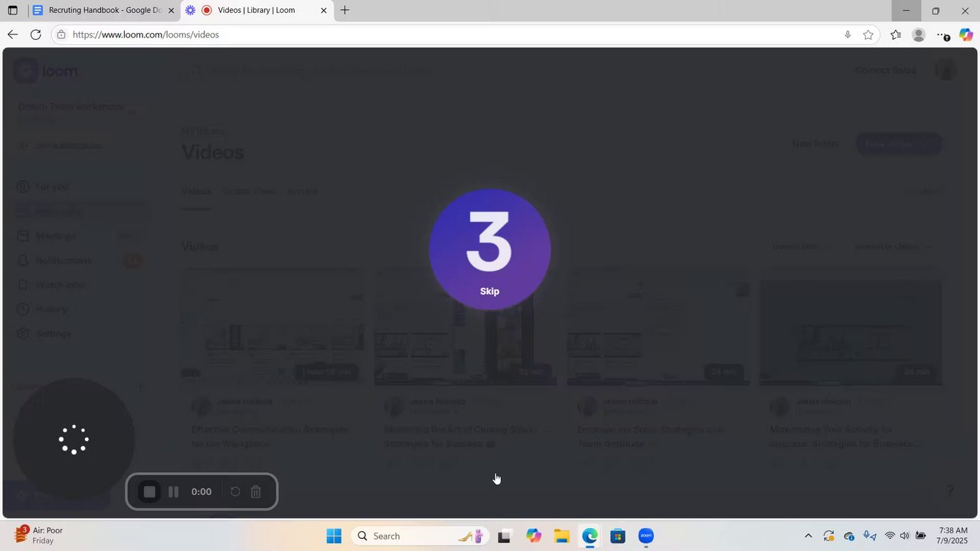Open a new browser tab
Image resolution: width=980 pixels, height=551 pixels.
tap(345, 11)
